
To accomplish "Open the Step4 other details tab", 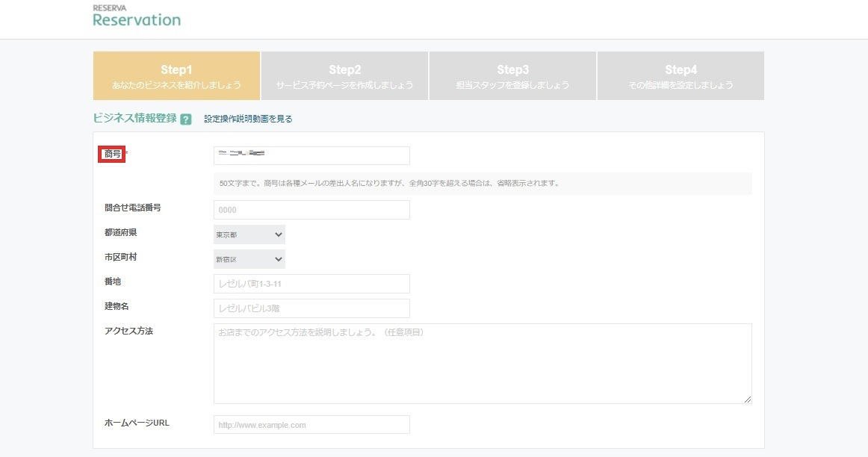I will tap(681, 76).
